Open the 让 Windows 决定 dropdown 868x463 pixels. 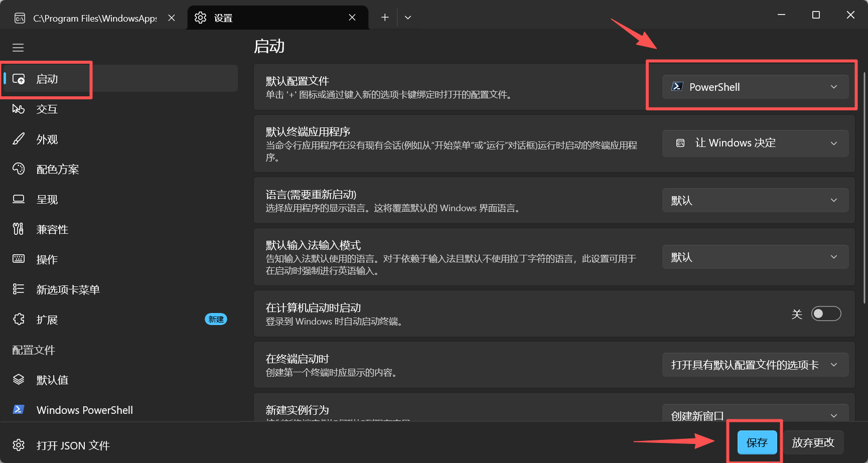(x=755, y=143)
